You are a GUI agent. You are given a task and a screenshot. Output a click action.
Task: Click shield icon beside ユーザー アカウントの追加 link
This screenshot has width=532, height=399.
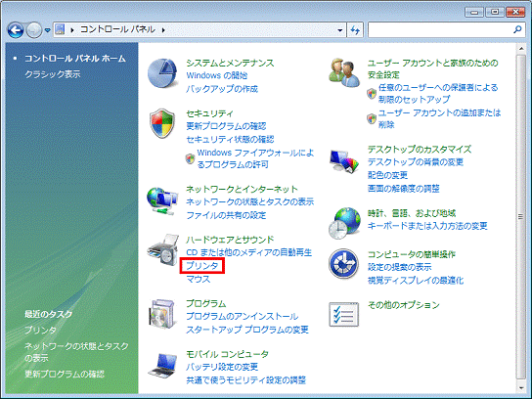coord(372,118)
